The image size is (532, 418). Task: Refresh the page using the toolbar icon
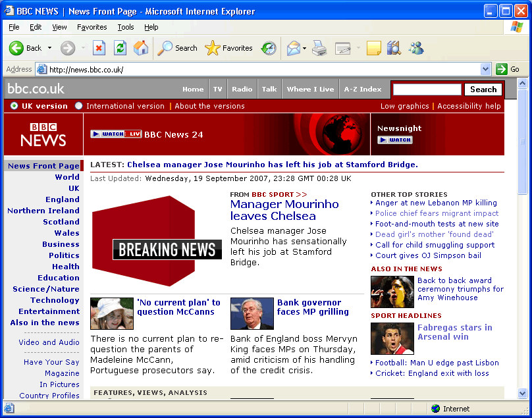(120, 48)
